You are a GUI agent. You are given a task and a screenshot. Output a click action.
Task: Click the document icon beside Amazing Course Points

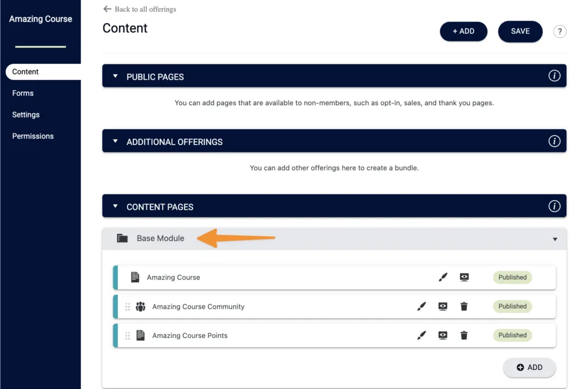click(141, 336)
